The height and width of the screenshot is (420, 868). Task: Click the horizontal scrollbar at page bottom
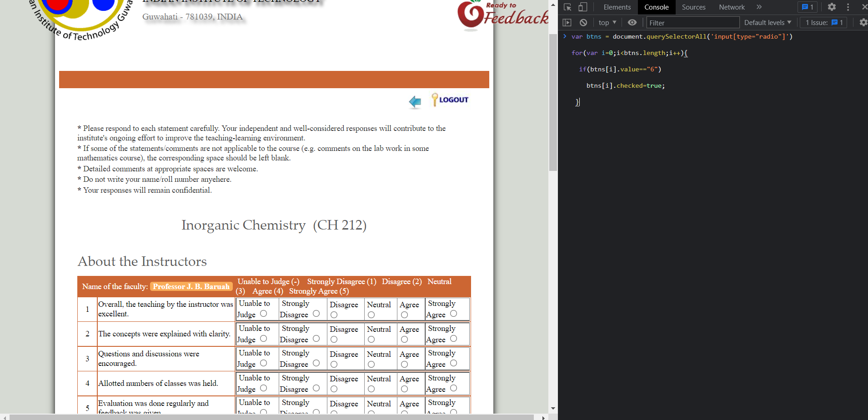(x=271, y=417)
